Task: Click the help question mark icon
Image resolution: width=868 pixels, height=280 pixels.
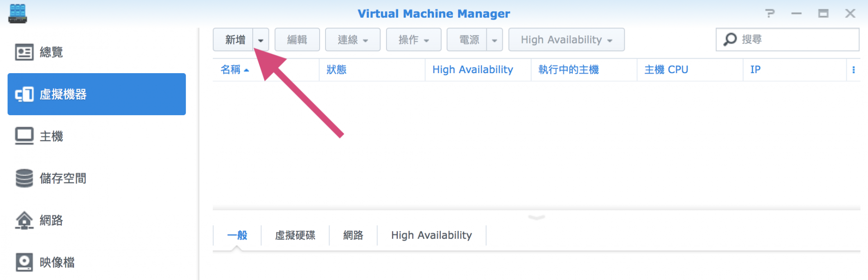Action: coord(770,14)
